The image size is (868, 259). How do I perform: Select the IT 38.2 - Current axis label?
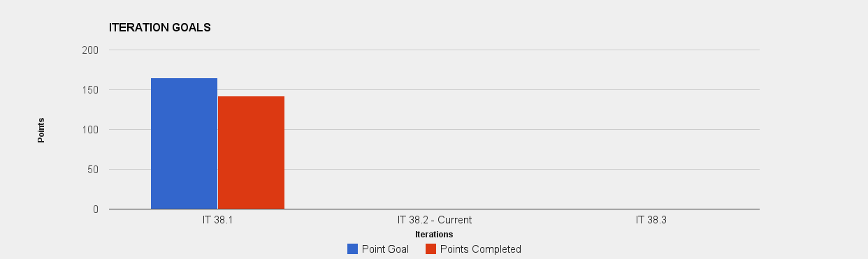(x=434, y=220)
